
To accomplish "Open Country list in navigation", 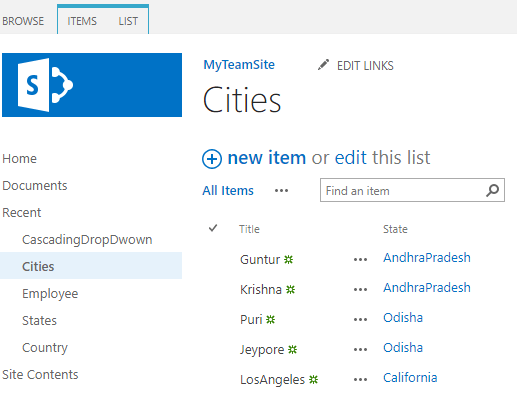I will pyautogui.click(x=45, y=347).
